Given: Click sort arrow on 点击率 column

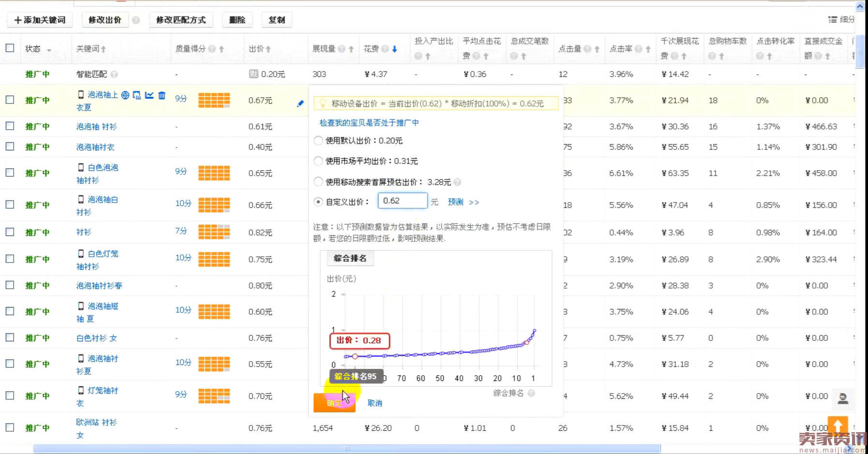Looking at the screenshot, I should pyautogui.click(x=648, y=49).
